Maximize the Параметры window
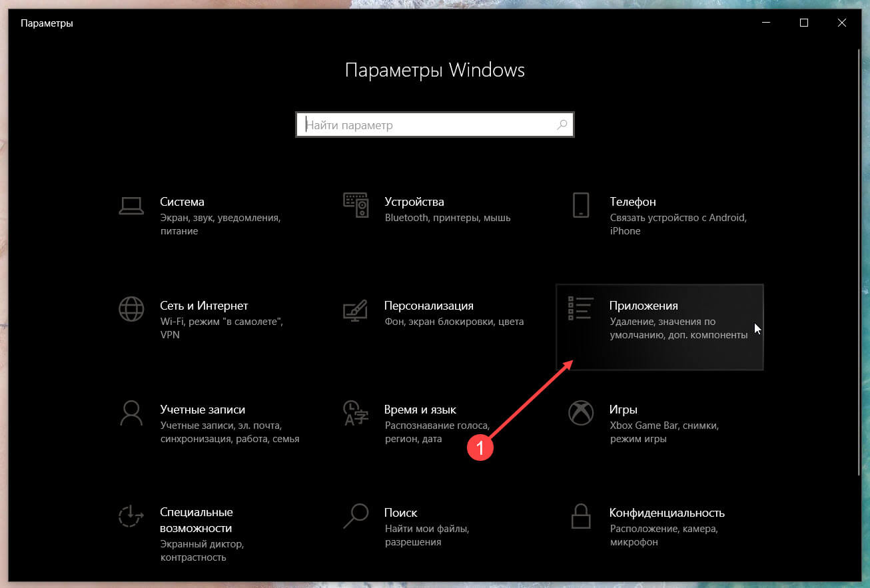The height and width of the screenshot is (588, 870). (x=804, y=23)
